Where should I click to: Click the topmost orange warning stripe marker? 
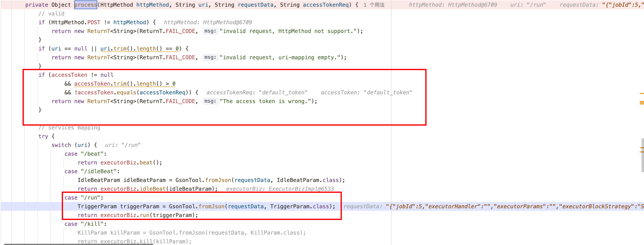[x=641, y=93]
